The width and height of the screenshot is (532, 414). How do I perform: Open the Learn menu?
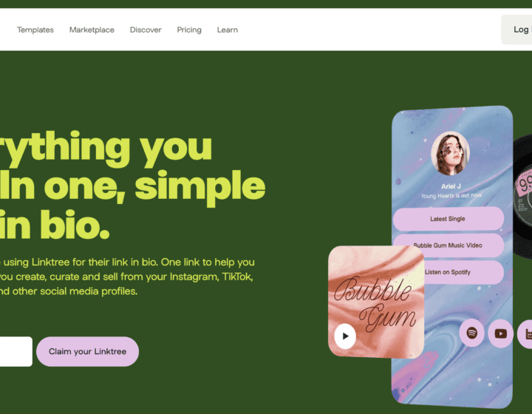pos(228,30)
